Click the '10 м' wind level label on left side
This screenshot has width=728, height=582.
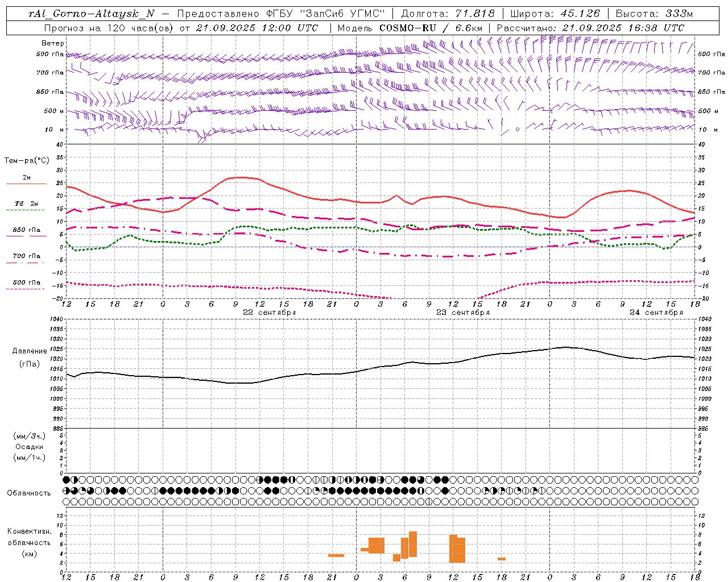(x=54, y=130)
